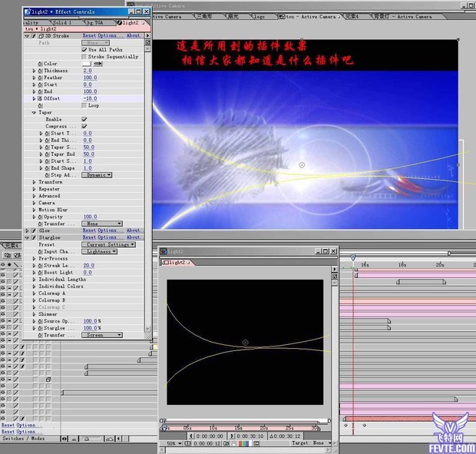Uncheck the Use All Paths checkbox
This screenshot has height=454, width=476.
click(84, 50)
